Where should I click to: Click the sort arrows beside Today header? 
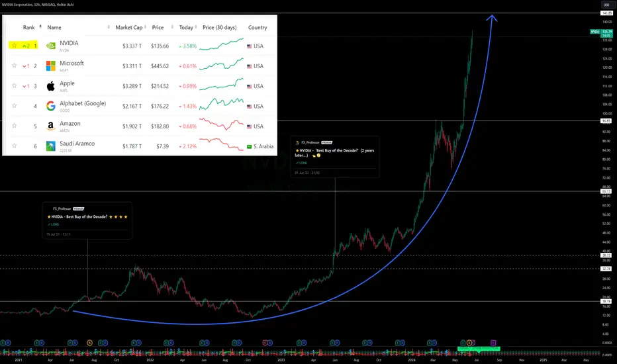coord(196,27)
